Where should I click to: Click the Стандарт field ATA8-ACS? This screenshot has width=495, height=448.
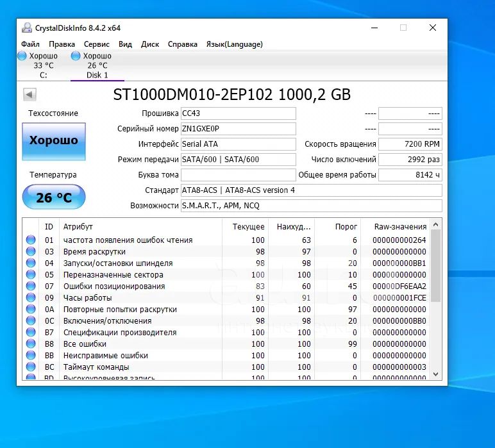[x=311, y=190]
